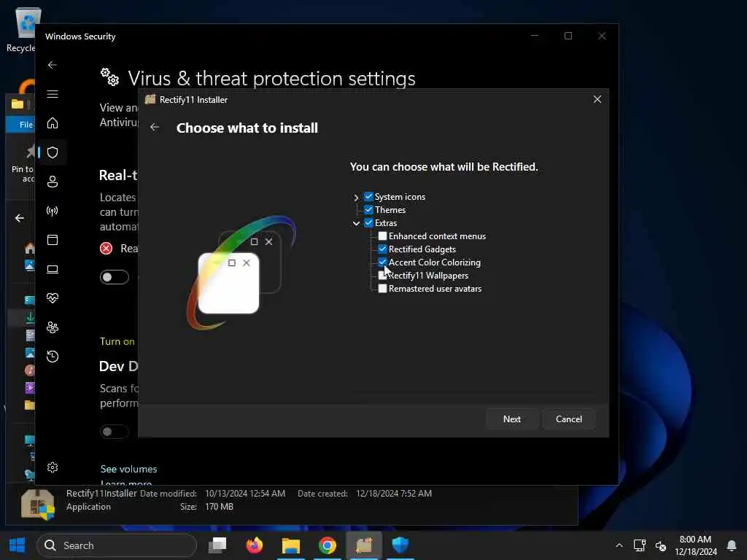The width and height of the screenshot is (747, 560).
Task: Open Firewall & network protection icon
Action: tap(53, 211)
